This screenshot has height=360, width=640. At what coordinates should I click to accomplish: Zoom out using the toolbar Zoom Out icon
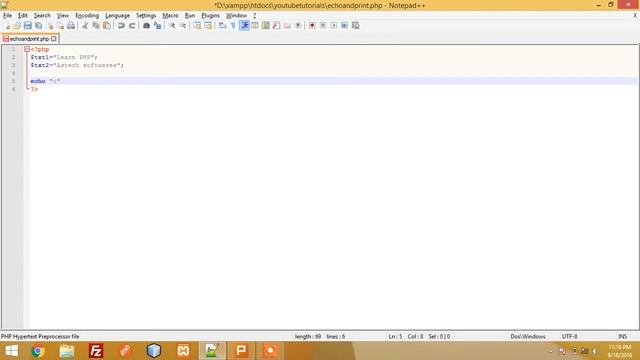click(x=182, y=25)
